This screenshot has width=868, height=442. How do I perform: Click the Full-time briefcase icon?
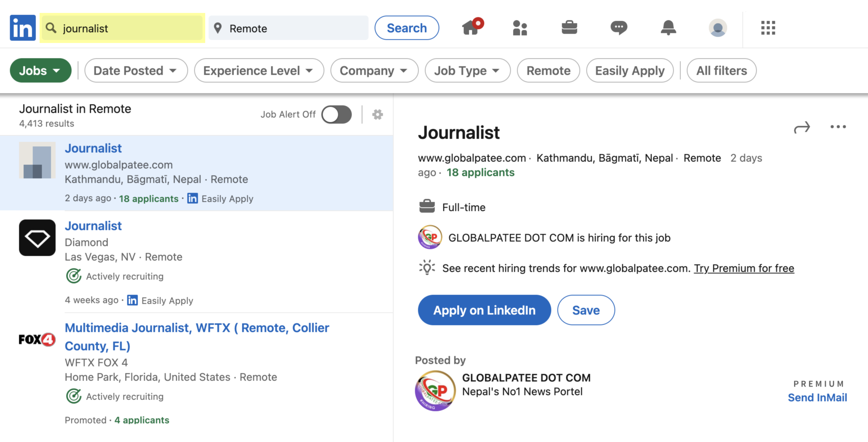(427, 207)
